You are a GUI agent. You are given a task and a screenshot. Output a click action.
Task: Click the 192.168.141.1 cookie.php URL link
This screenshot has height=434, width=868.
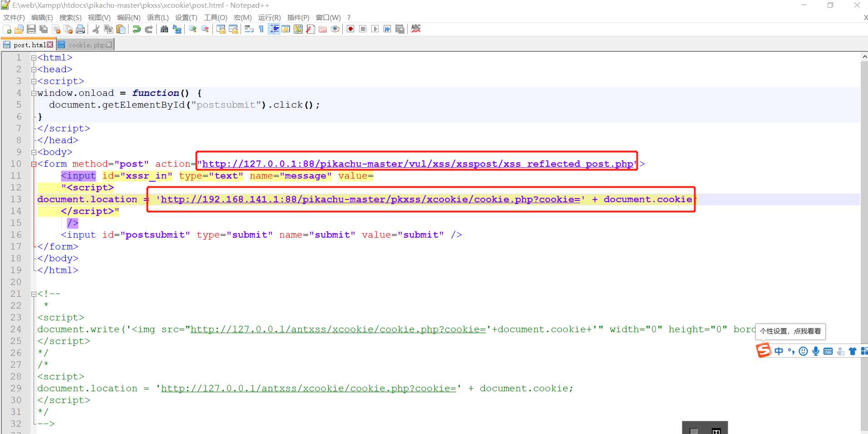tap(370, 200)
